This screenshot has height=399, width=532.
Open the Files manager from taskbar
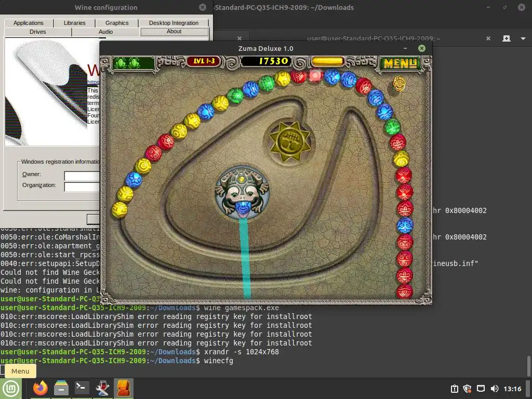tap(61, 389)
